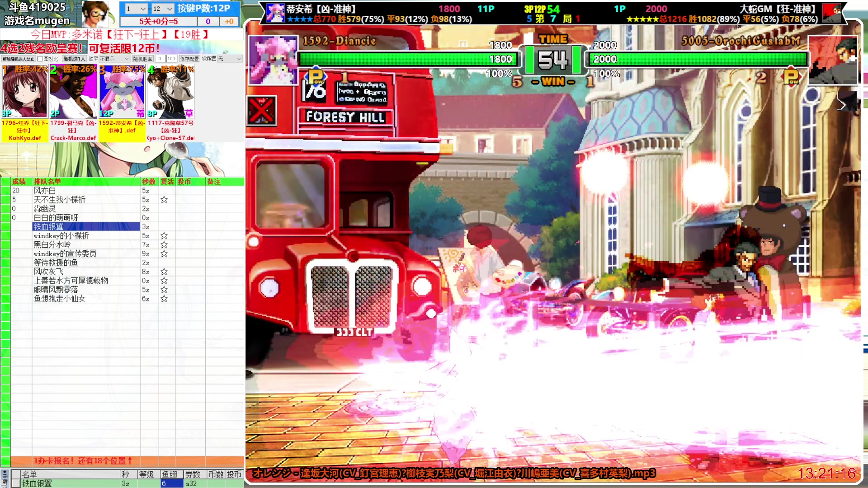Viewport: 868px width, 488px height.
Task: Click the 5关+0分=5 score button
Action: pyautogui.click(x=159, y=21)
